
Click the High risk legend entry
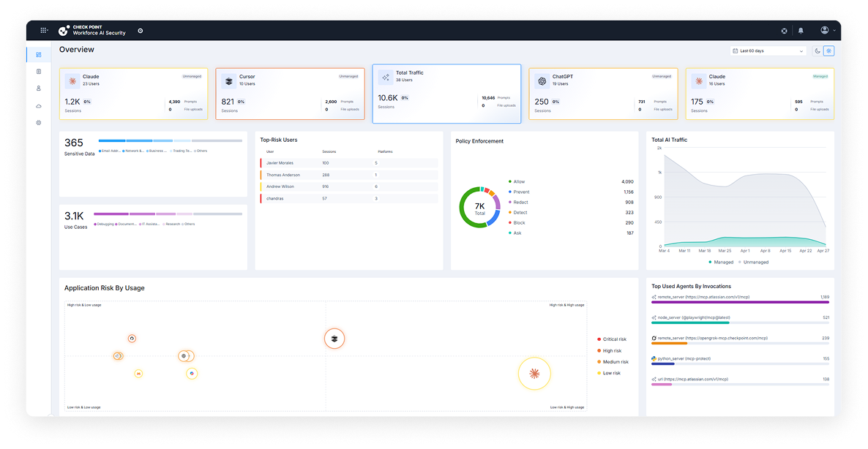click(609, 350)
